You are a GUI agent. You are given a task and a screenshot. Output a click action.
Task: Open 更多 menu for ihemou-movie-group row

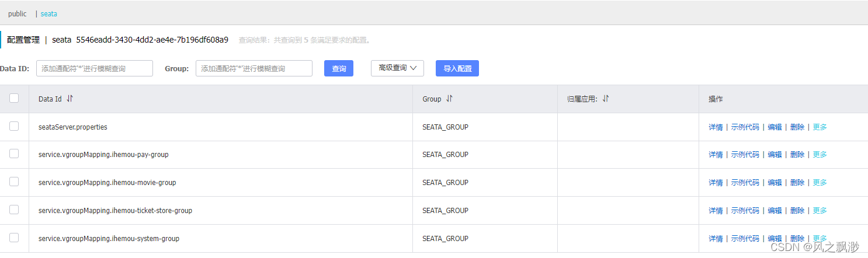point(820,183)
